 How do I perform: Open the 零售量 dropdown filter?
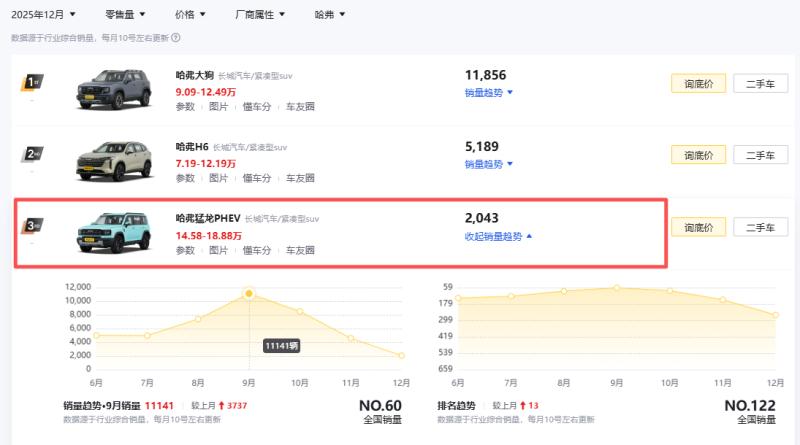[x=125, y=14]
